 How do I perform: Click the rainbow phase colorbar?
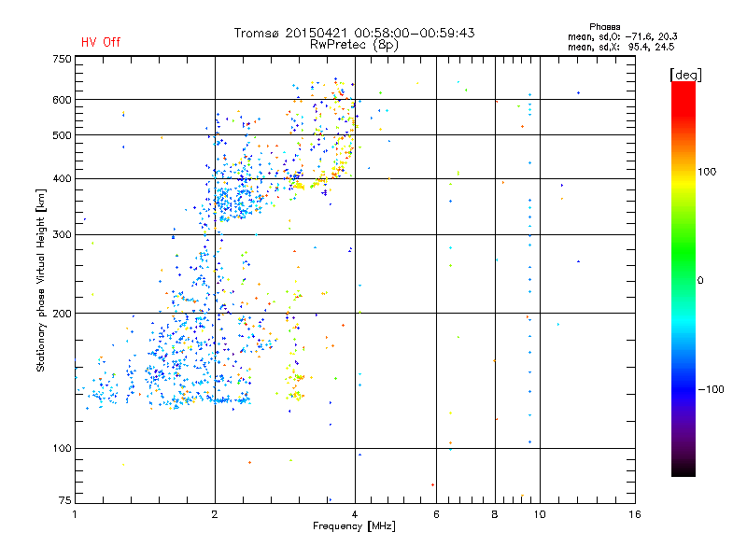pyautogui.click(x=684, y=278)
